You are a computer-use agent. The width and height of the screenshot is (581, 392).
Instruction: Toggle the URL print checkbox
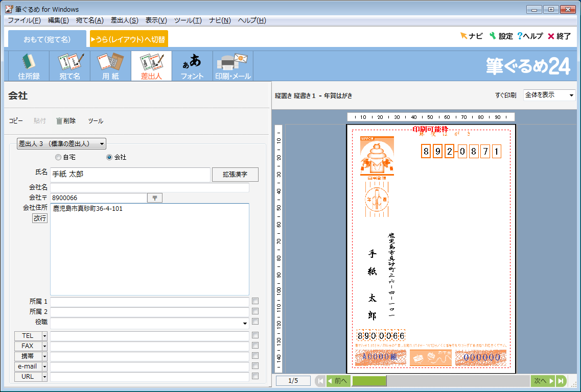(x=255, y=376)
